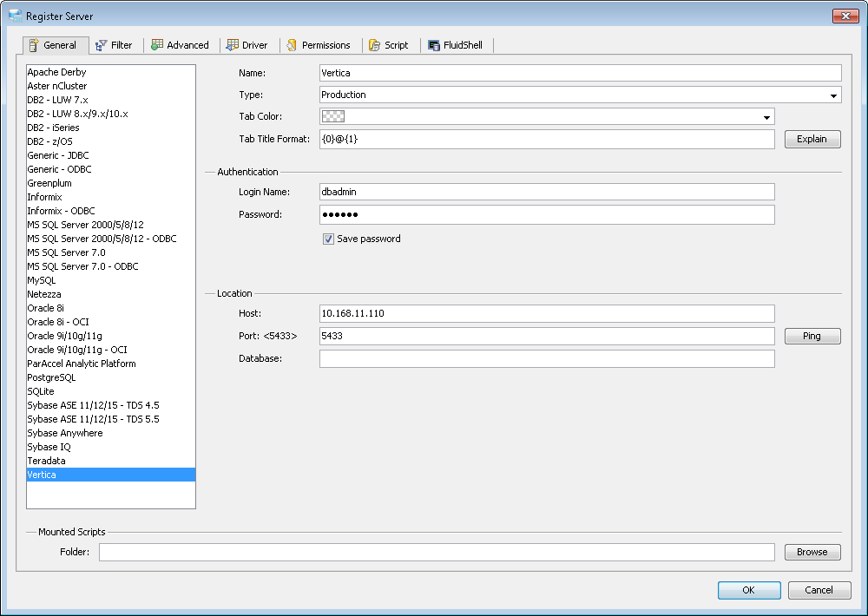Select the plain Informix entry
The width and height of the screenshot is (868, 616).
click(111, 197)
